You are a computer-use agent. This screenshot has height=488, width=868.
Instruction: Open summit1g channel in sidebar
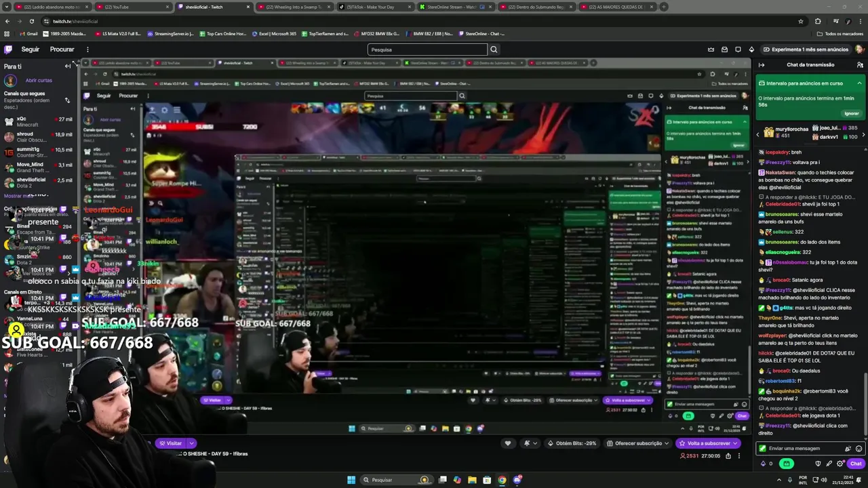point(37,152)
